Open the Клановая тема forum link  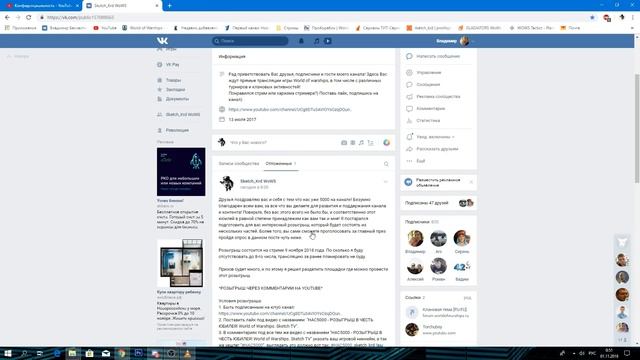[444, 309]
